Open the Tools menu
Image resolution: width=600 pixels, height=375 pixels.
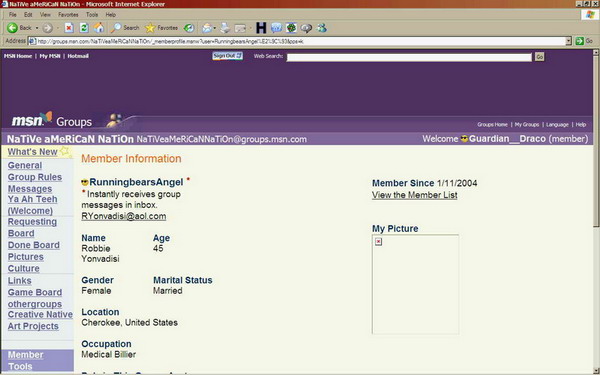(92, 15)
